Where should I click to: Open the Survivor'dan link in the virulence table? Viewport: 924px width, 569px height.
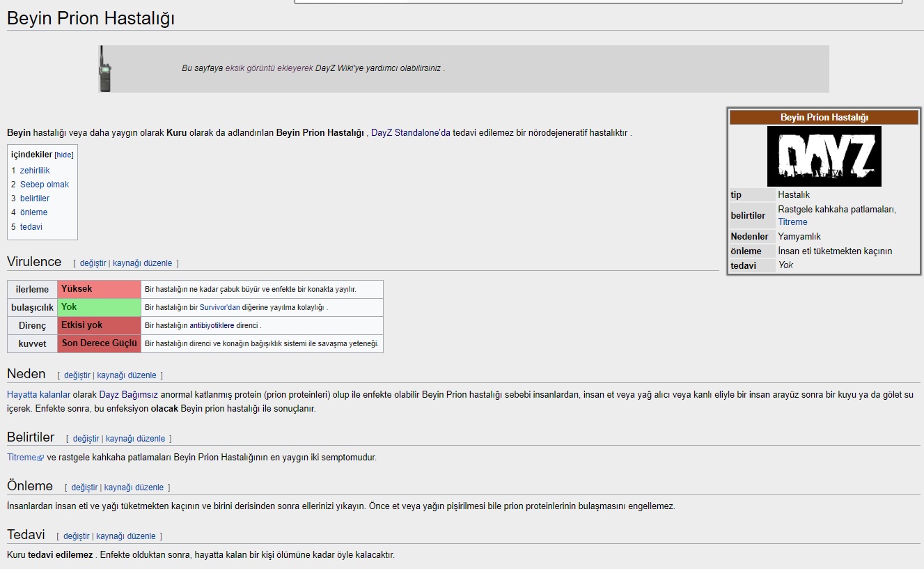(220, 307)
